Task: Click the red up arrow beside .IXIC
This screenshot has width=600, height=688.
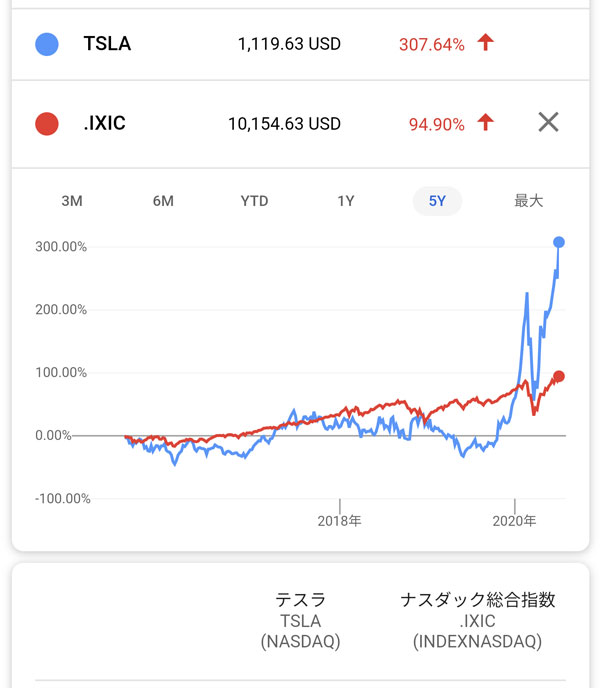Action: tap(486, 123)
